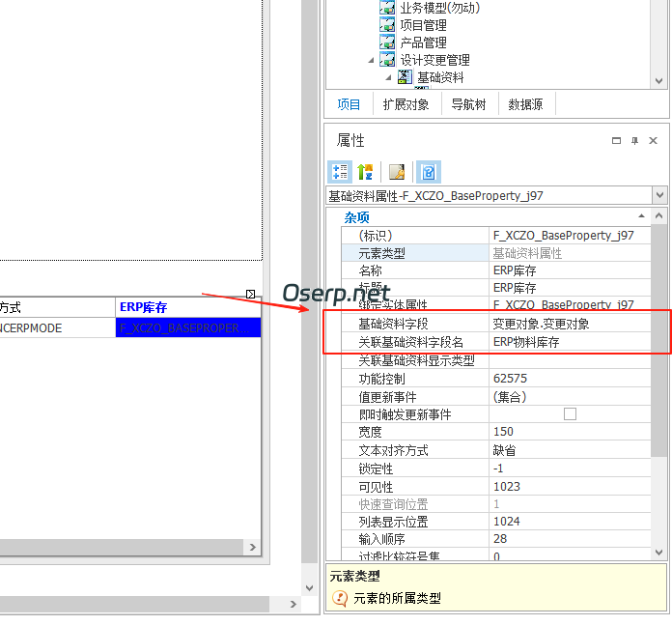This screenshot has height=625, width=672.
Task: Switch to the 导航树 tab
Action: pyautogui.click(x=468, y=104)
